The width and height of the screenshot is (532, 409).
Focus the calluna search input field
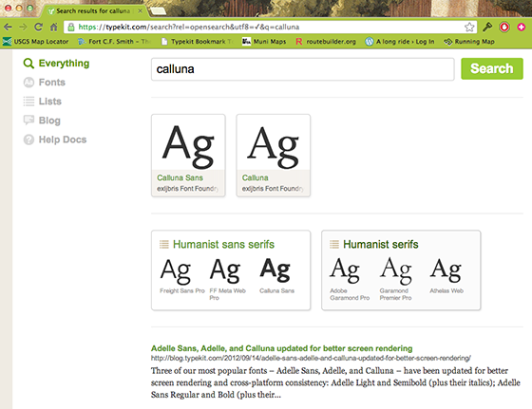[303, 69]
